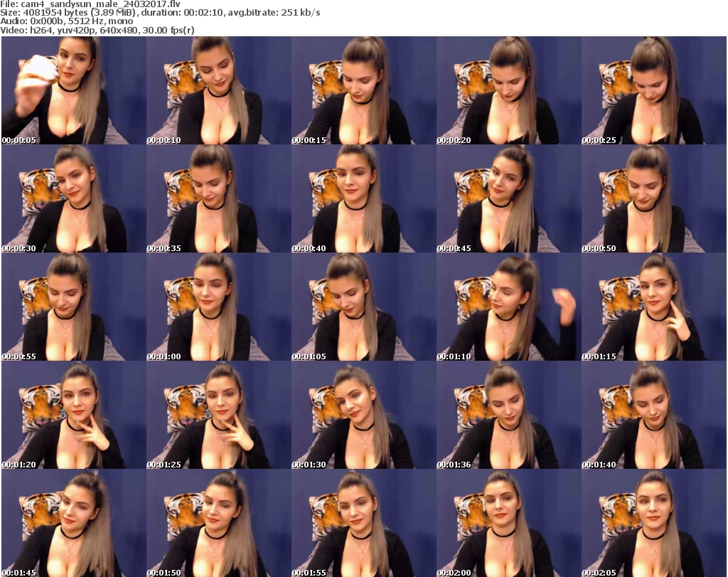
Task: Click the frame with timestamp 00:01:50
Action: tap(219, 523)
